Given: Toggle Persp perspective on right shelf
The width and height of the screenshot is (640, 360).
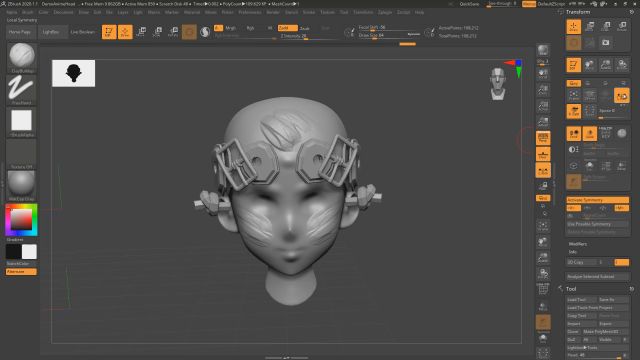Looking at the screenshot, I should tap(543, 138).
